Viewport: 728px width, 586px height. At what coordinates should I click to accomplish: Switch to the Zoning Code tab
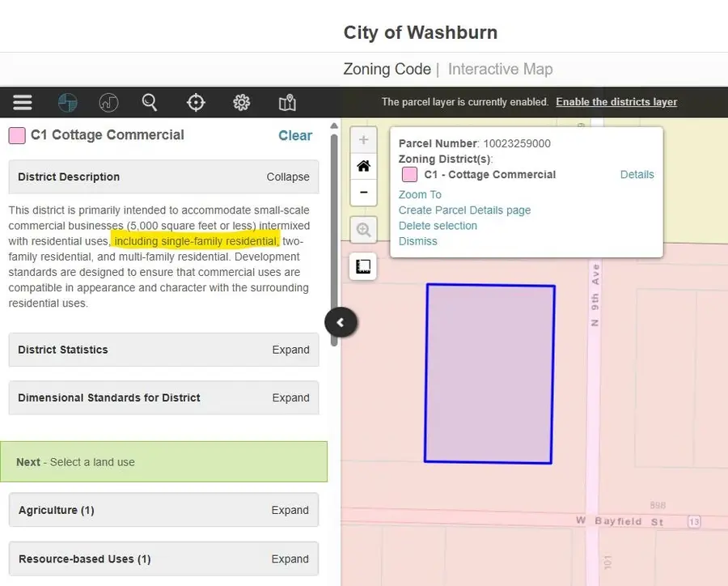387,69
